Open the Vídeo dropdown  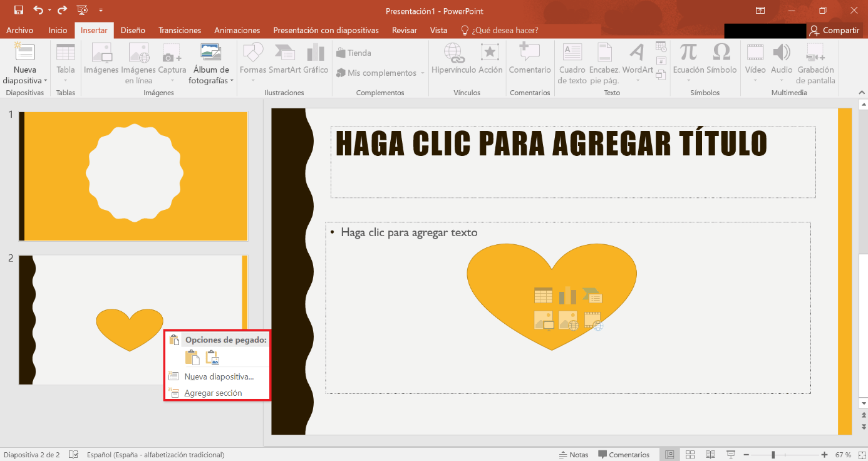coord(755,80)
